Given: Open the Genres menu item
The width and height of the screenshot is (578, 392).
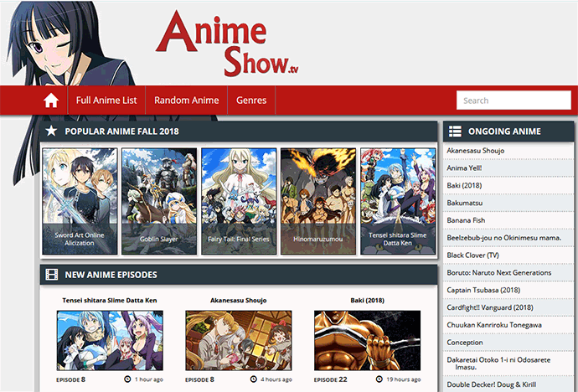Looking at the screenshot, I should tap(251, 101).
